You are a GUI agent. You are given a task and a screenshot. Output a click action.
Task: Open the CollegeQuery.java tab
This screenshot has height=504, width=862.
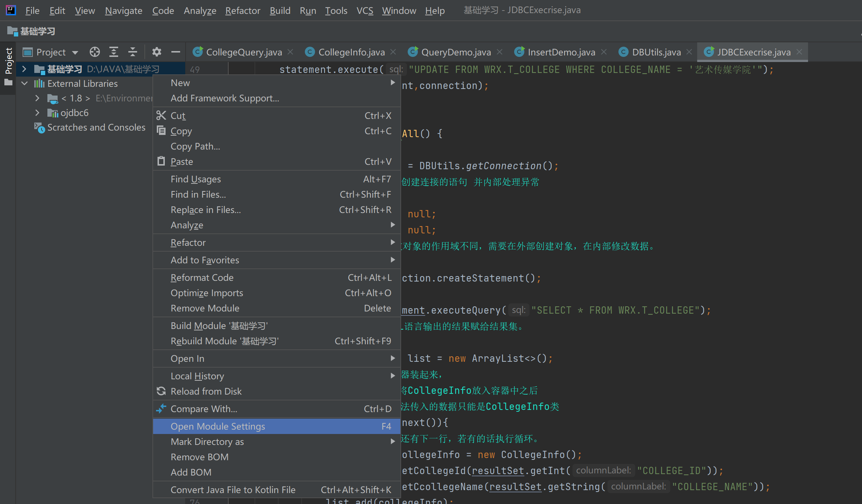point(237,52)
